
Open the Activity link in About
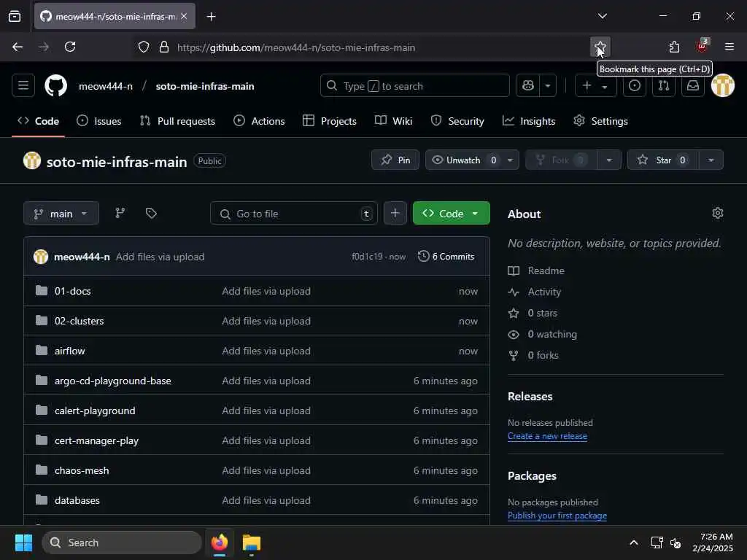(544, 292)
